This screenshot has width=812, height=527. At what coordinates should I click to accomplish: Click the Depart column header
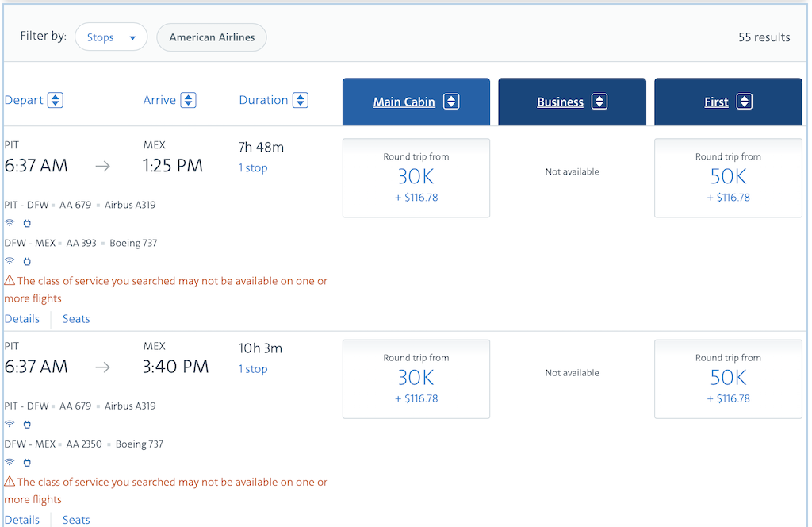click(x=24, y=100)
